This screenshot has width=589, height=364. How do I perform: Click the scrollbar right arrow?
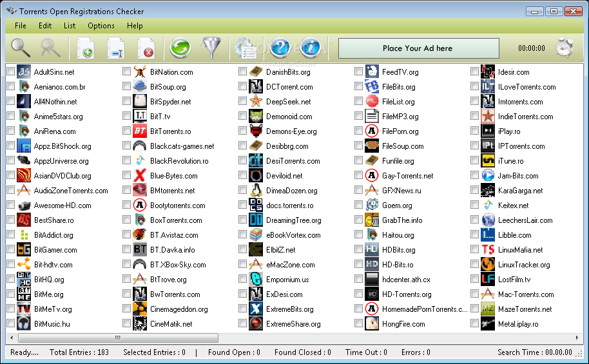pyautogui.click(x=577, y=338)
